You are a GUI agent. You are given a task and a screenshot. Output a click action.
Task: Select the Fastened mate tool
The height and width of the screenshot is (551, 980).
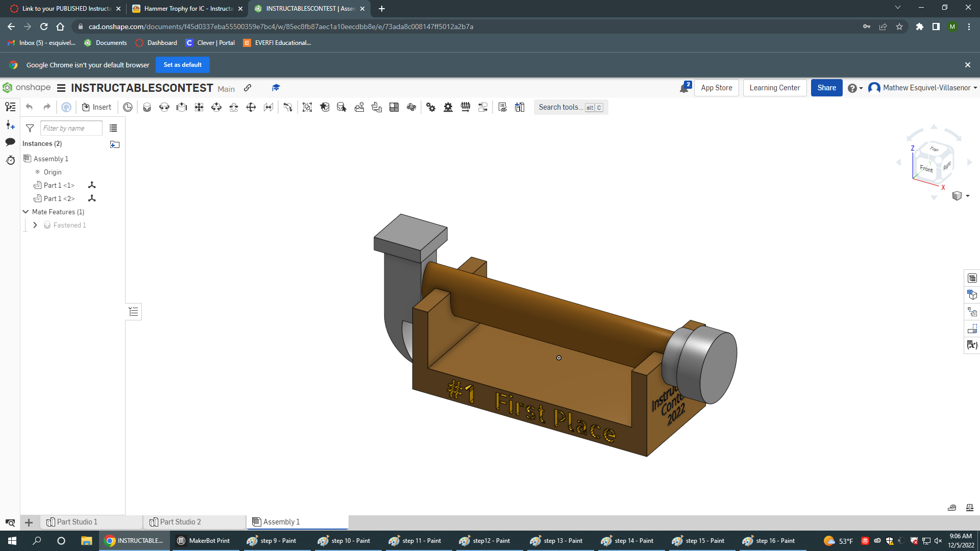[x=147, y=107]
